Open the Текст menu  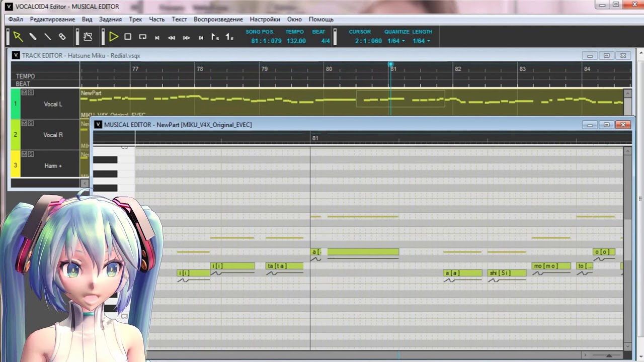point(179,19)
